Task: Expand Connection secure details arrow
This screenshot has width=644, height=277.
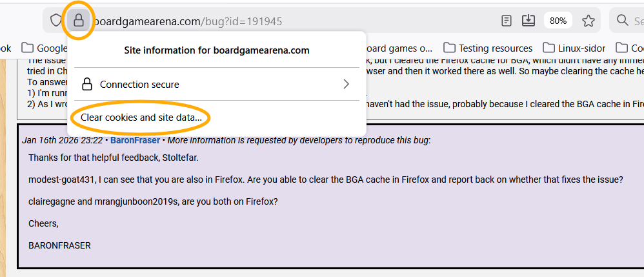Action: pyautogui.click(x=347, y=84)
